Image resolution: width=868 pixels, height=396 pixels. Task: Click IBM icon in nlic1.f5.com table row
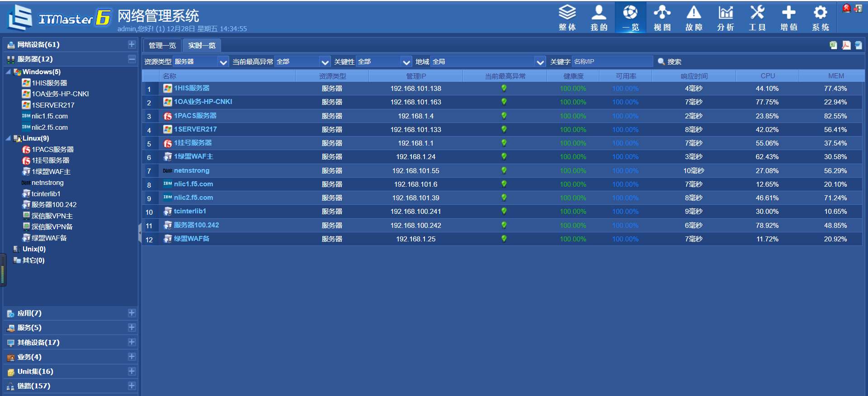168,184
